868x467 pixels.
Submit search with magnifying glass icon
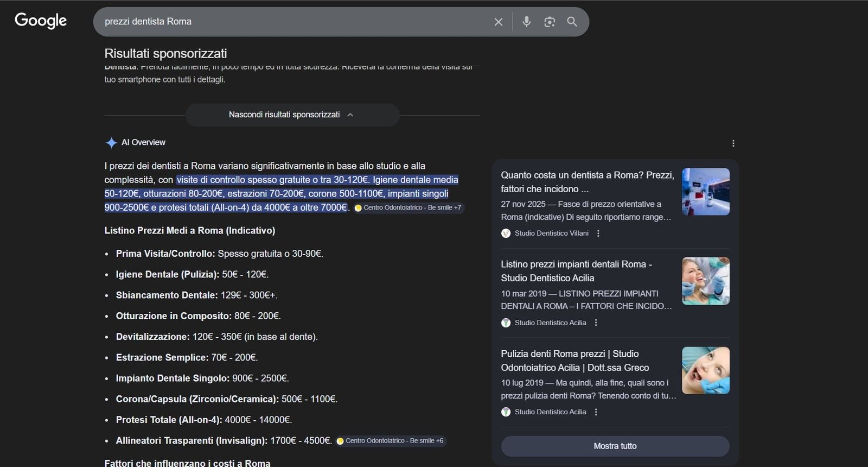(x=572, y=22)
